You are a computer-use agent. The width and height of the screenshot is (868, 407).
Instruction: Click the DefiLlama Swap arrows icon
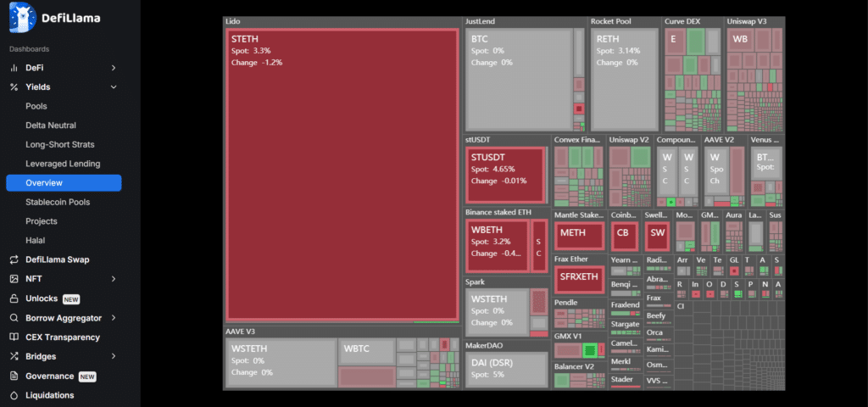pyautogui.click(x=14, y=259)
